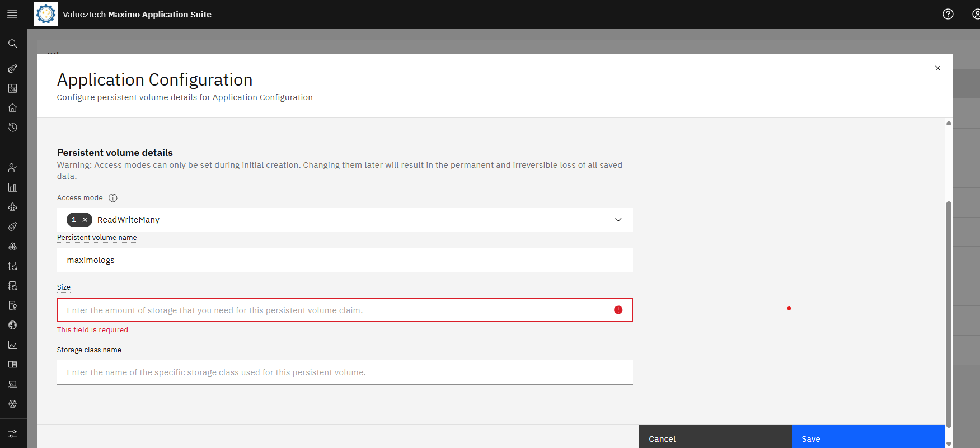The height and width of the screenshot is (448, 980).
Task: Open the hexagon wireframe sidebar icon
Action: click(x=12, y=404)
